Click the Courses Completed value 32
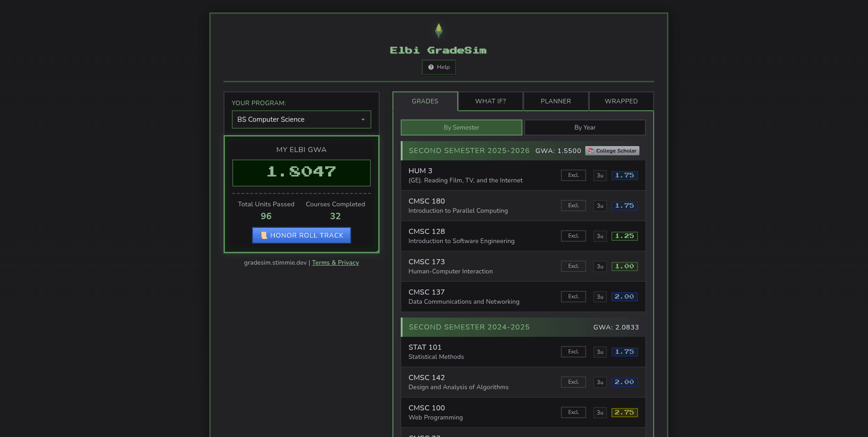The width and height of the screenshot is (868, 437). point(336,216)
